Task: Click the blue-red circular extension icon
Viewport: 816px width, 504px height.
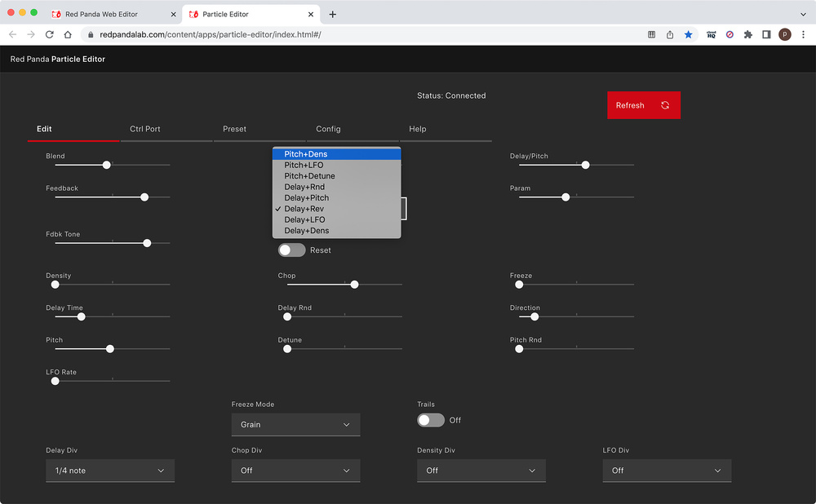Action: click(x=730, y=34)
